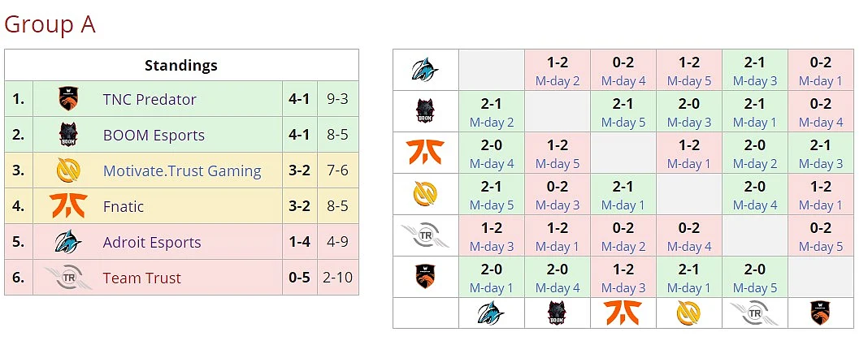The image size is (868, 345).
Task: Open the Fnatic team link
Action: coord(124,207)
